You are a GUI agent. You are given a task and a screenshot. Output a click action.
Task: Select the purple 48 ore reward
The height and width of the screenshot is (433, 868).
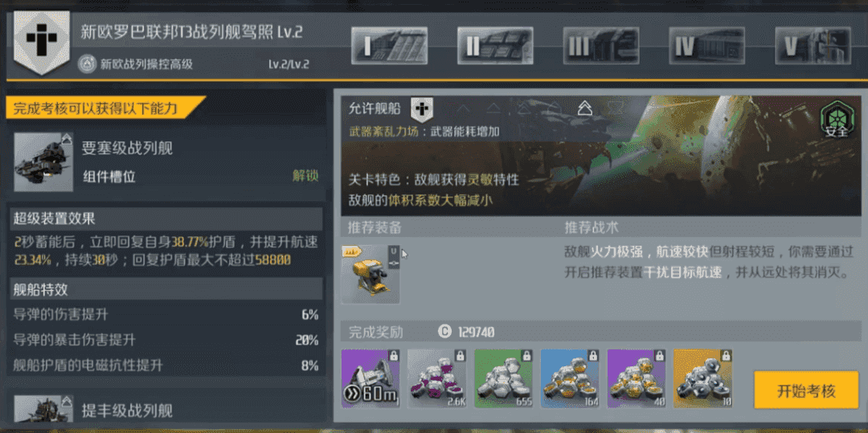tap(636, 378)
